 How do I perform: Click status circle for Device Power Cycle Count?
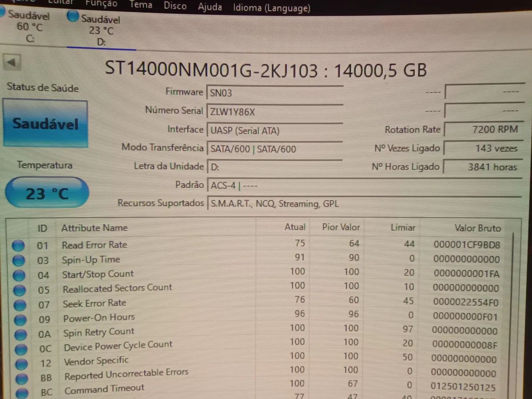pos(21,349)
